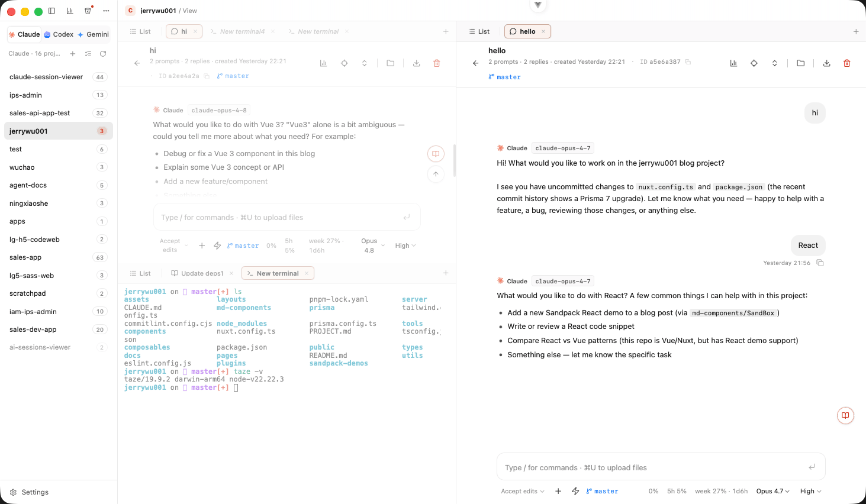Download the hi session

pos(417,63)
